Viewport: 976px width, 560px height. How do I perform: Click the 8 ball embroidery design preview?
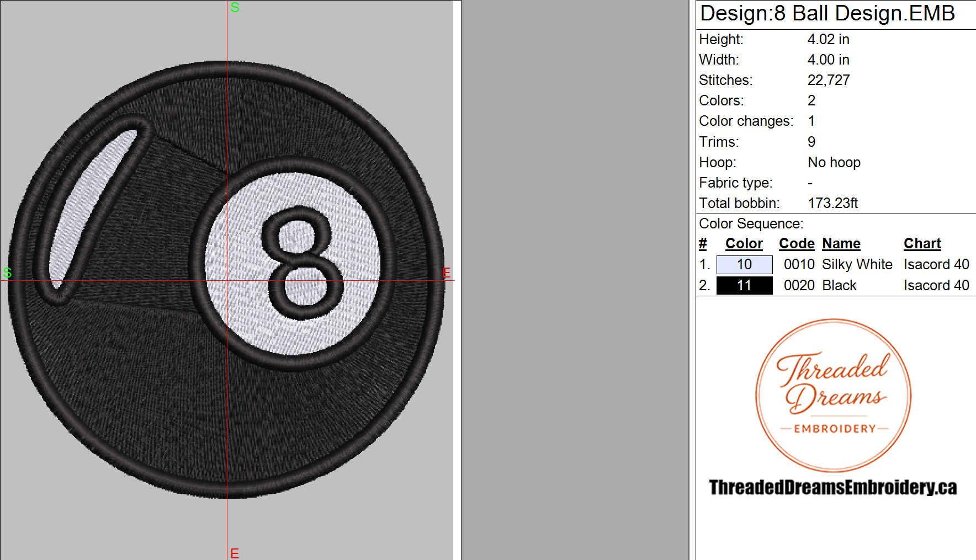pyautogui.click(x=226, y=280)
